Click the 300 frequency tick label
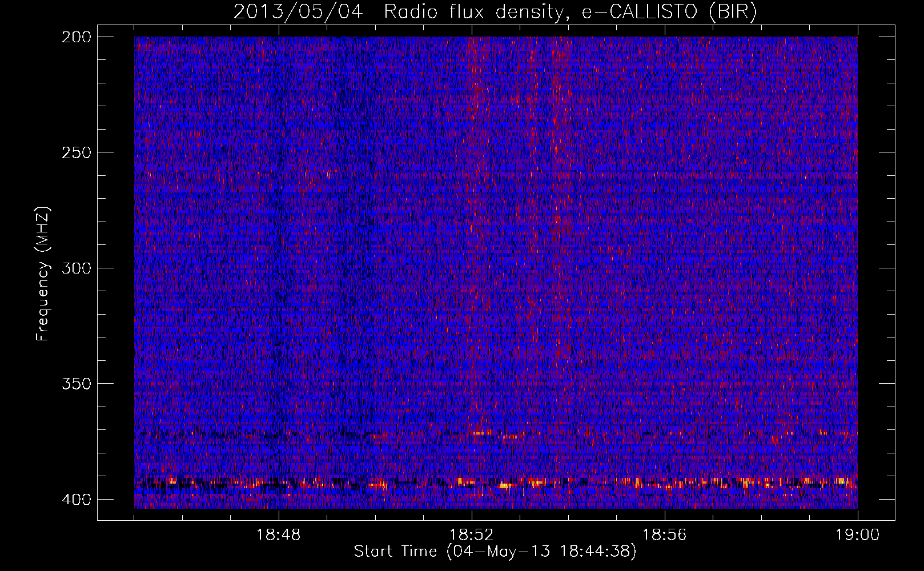Screen dimensions: 924x571 77,268
